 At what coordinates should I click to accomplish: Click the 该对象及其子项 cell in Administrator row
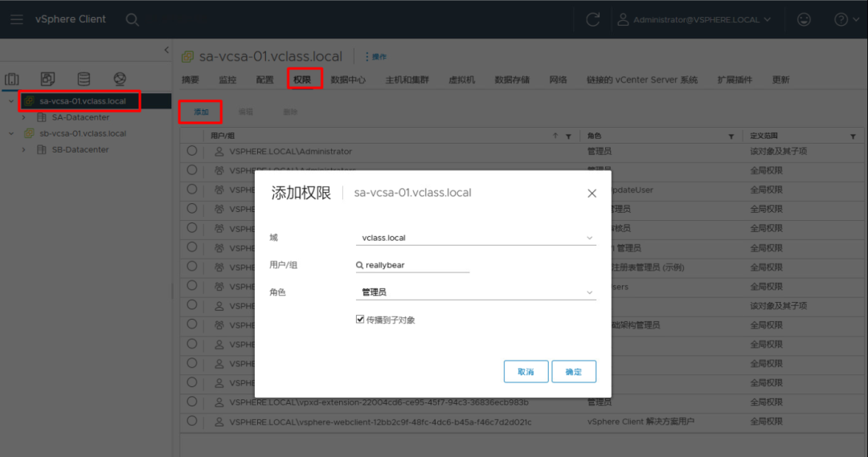(x=778, y=151)
